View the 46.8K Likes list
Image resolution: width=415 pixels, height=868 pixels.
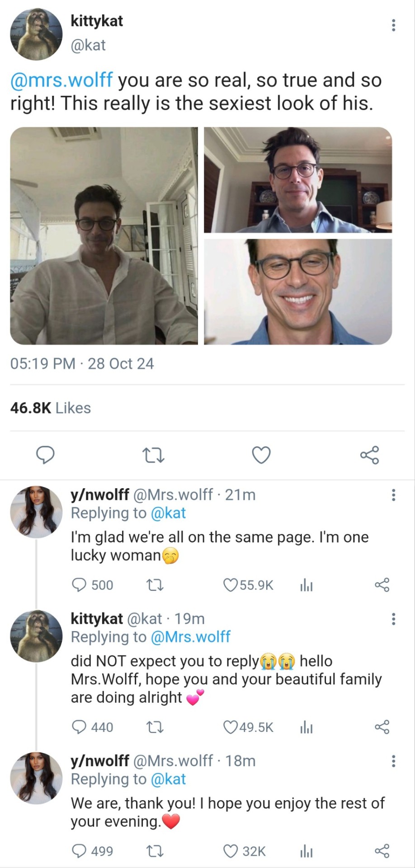pyautogui.click(x=51, y=408)
